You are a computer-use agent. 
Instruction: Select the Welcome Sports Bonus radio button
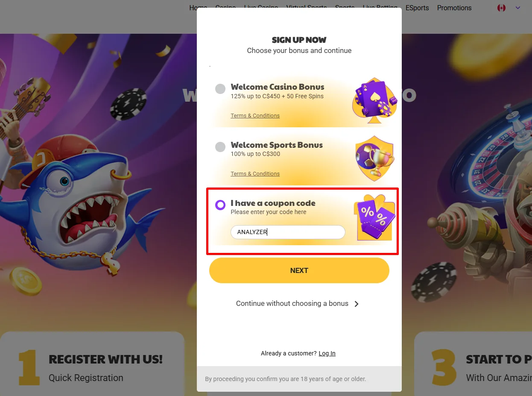[x=220, y=147]
